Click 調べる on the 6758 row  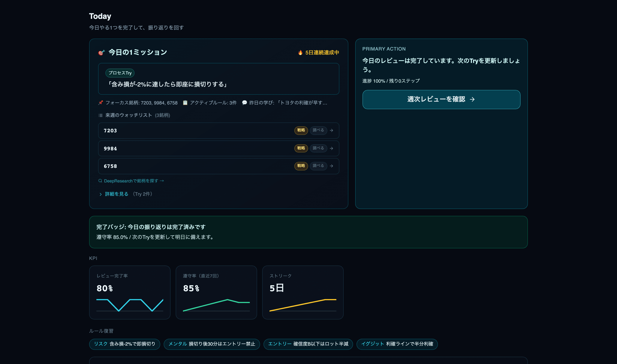(x=318, y=166)
